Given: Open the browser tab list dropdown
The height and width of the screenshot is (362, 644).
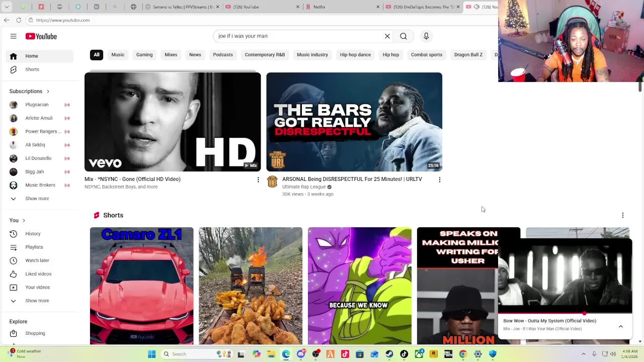Looking at the screenshot, I should coord(7,7).
